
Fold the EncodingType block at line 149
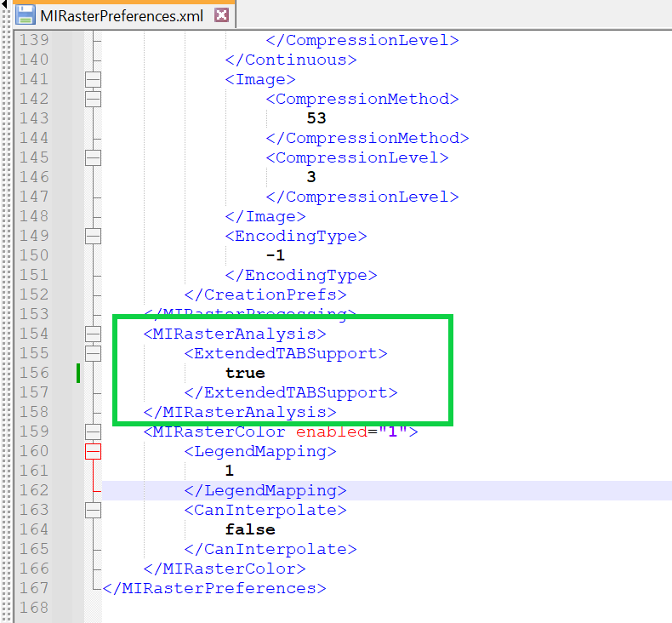coord(93,236)
